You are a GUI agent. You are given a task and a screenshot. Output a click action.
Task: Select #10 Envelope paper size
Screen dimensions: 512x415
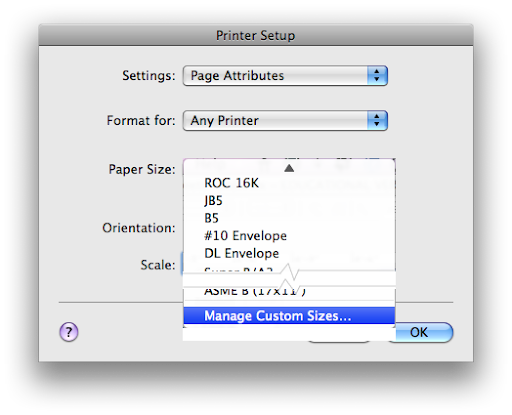click(289, 236)
